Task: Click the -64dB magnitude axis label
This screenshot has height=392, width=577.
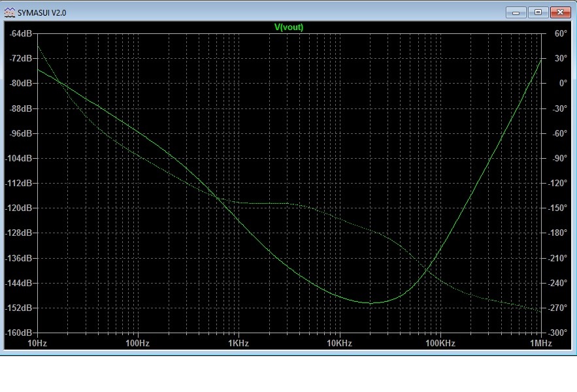Action: pos(21,33)
